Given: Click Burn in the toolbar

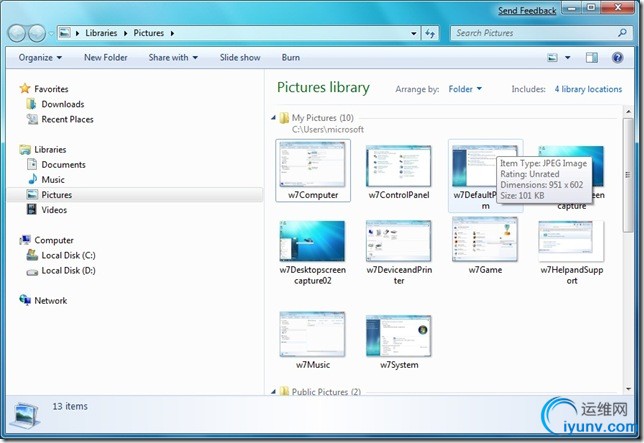Looking at the screenshot, I should tap(290, 57).
